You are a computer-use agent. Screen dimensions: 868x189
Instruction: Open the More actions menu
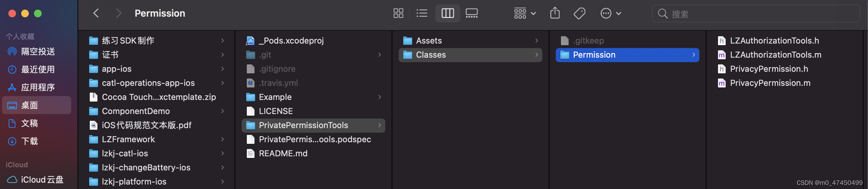[x=610, y=13]
